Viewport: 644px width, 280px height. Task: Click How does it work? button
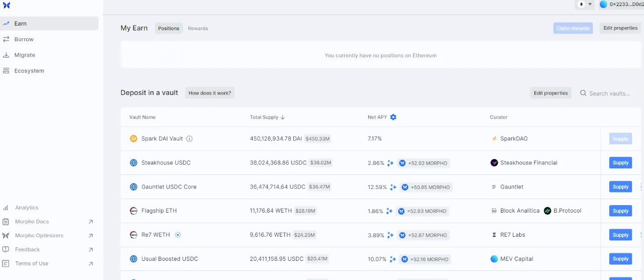coord(210,93)
